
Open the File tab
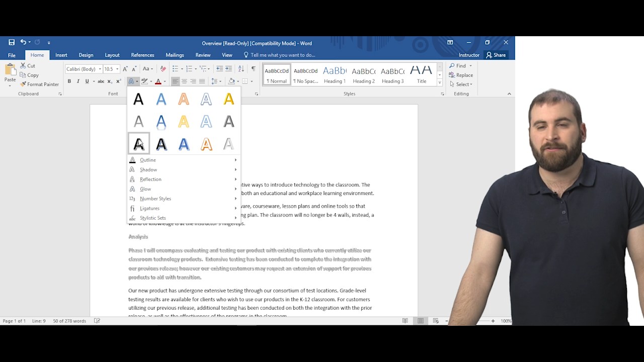point(12,55)
